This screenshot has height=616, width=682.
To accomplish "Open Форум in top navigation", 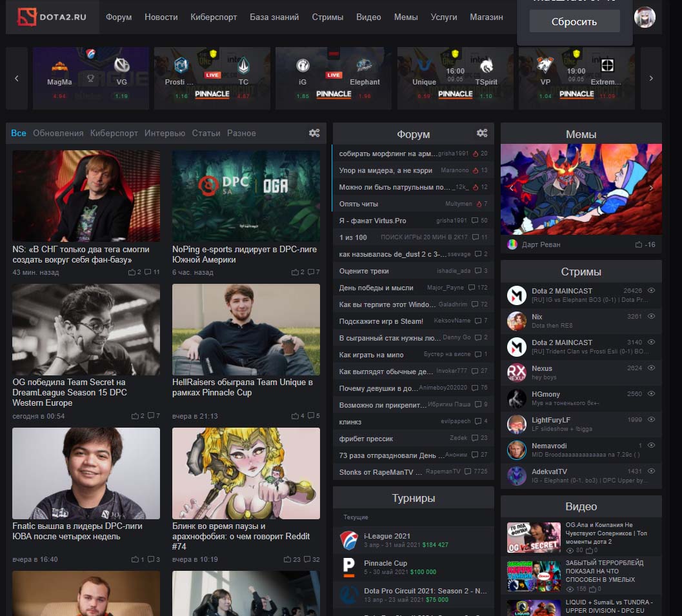I will (119, 17).
